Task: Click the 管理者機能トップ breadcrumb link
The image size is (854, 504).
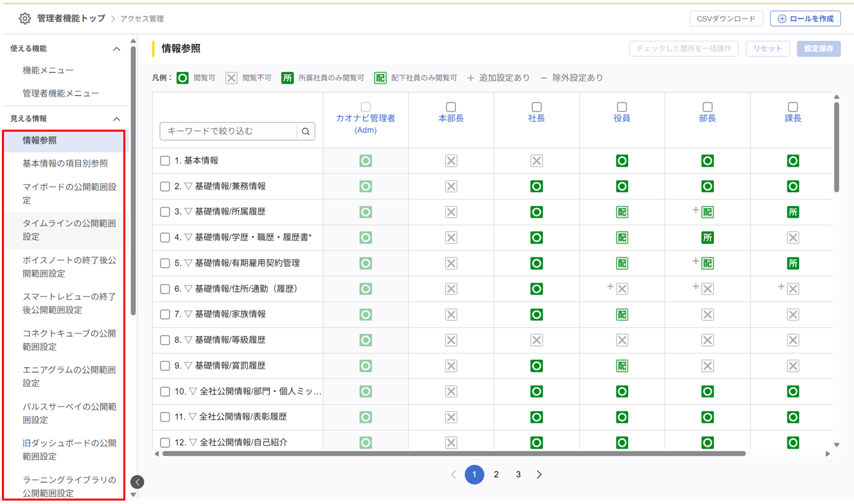Action: (x=72, y=19)
